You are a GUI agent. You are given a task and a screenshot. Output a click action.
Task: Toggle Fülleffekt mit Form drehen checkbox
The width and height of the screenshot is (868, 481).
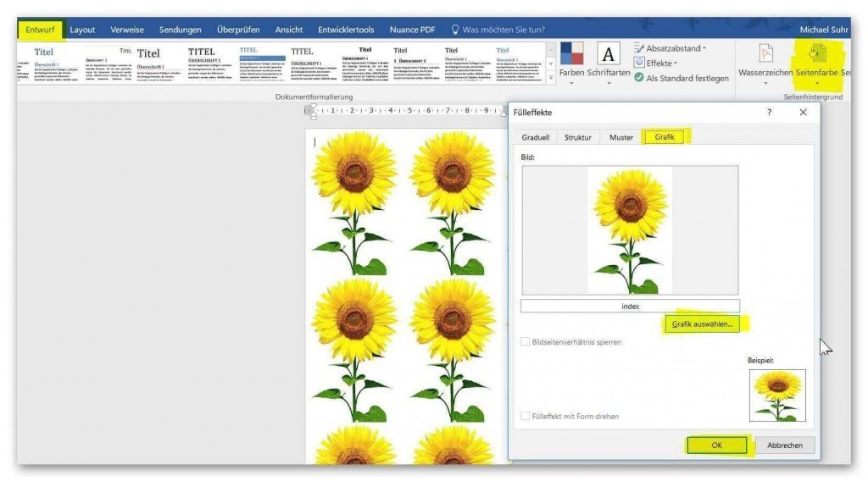point(526,416)
